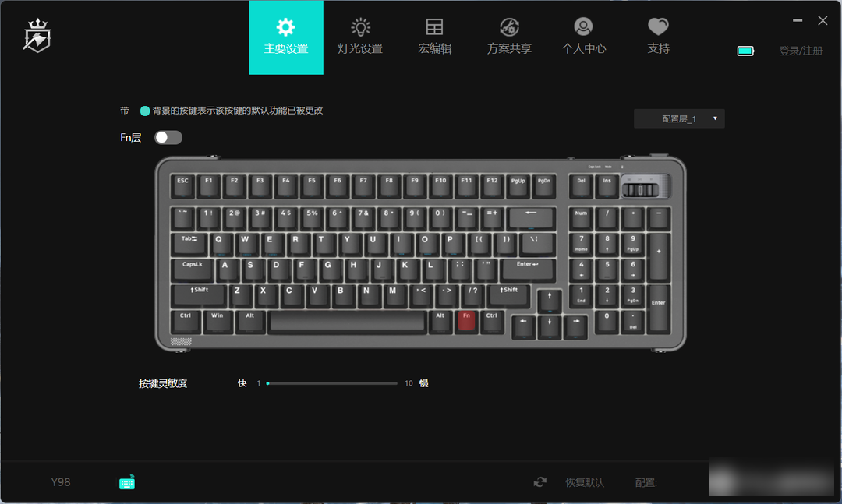Select the 主要设置 gear icon
Viewport: 842px width, 504px height.
point(285,26)
